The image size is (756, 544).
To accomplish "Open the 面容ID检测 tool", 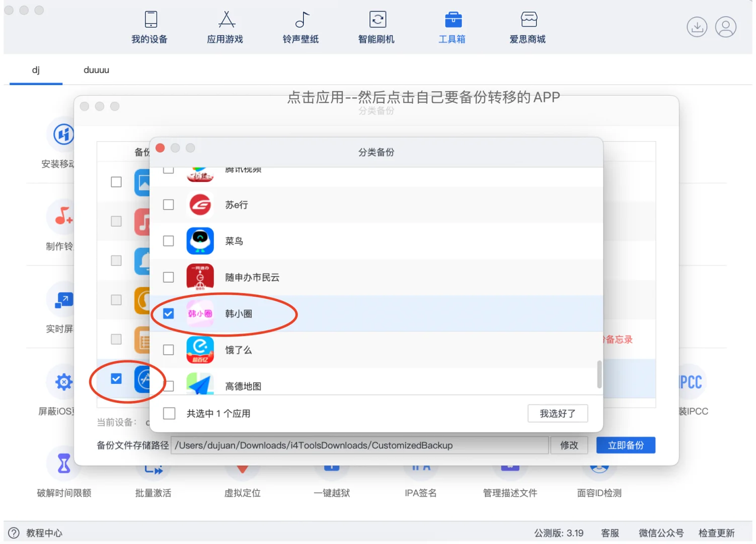I will tap(598, 479).
